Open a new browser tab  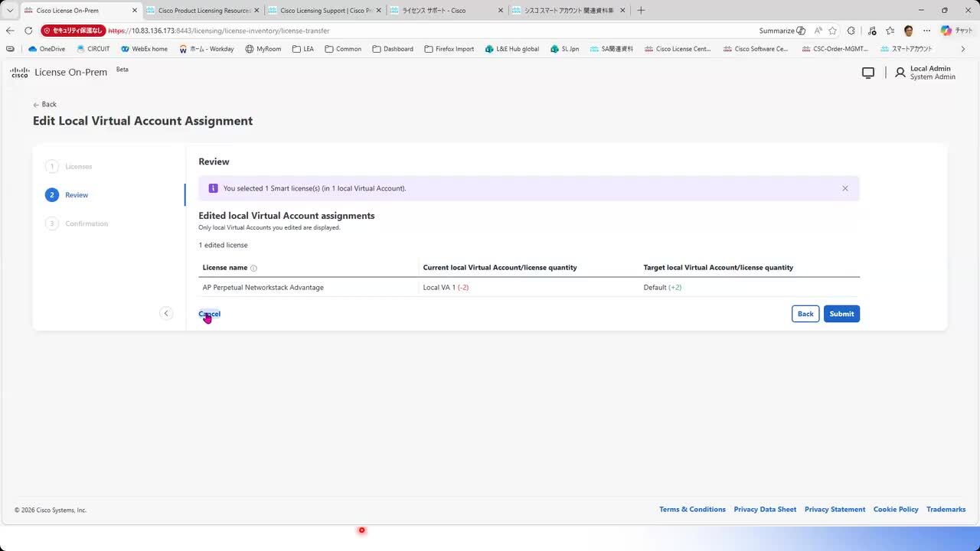(x=641, y=11)
